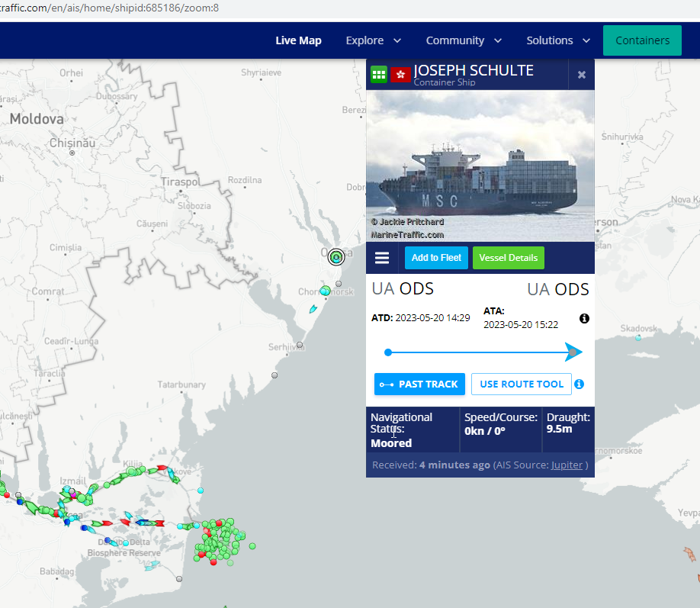700x608 pixels.
Task: Click the browser address bar URL
Action: pos(109,8)
